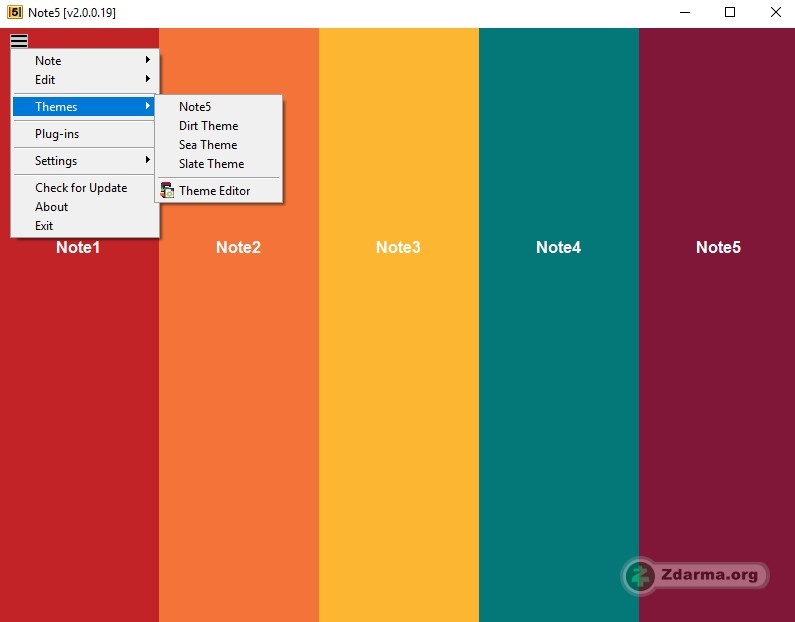Viewport: 795px width, 622px height.
Task: Apply the Note5 theme
Action: pos(219,106)
